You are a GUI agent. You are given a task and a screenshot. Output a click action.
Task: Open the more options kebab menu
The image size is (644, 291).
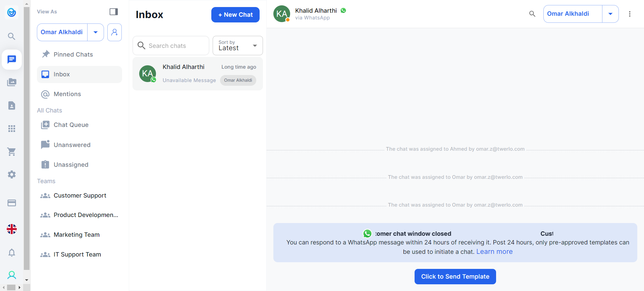coord(630,14)
